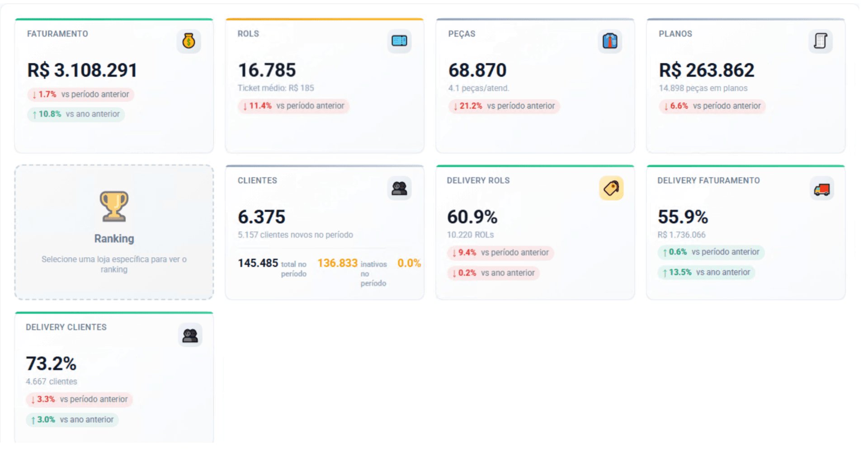
Task: Click the 73.2% Delivery Clientes value
Action: coord(51,364)
